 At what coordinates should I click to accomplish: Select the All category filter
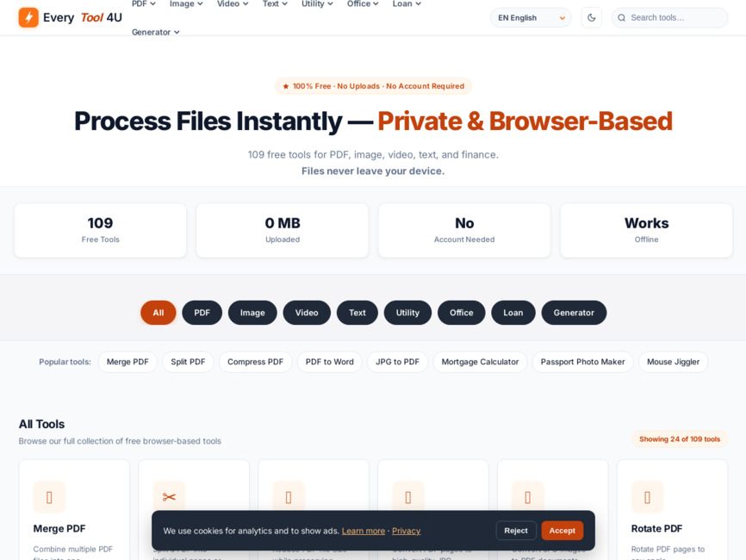click(x=159, y=313)
